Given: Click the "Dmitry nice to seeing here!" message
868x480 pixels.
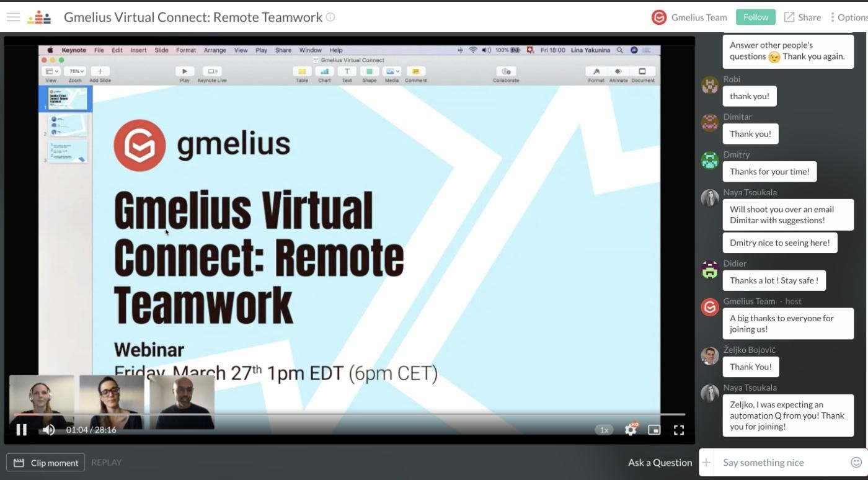Looking at the screenshot, I should [780, 243].
